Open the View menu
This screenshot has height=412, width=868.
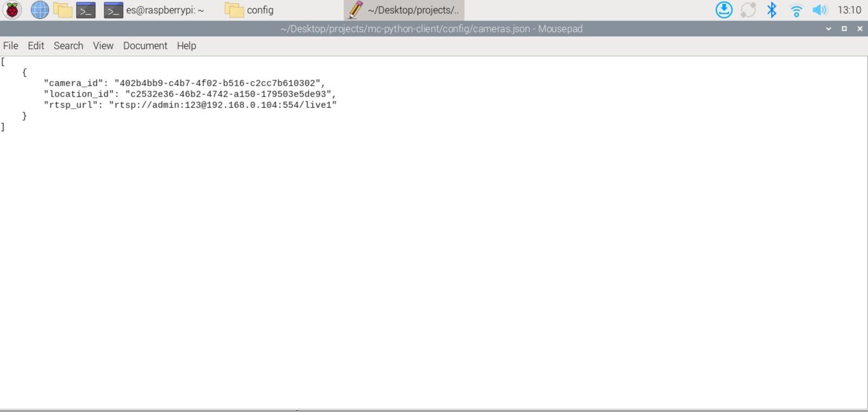click(x=103, y=46)
